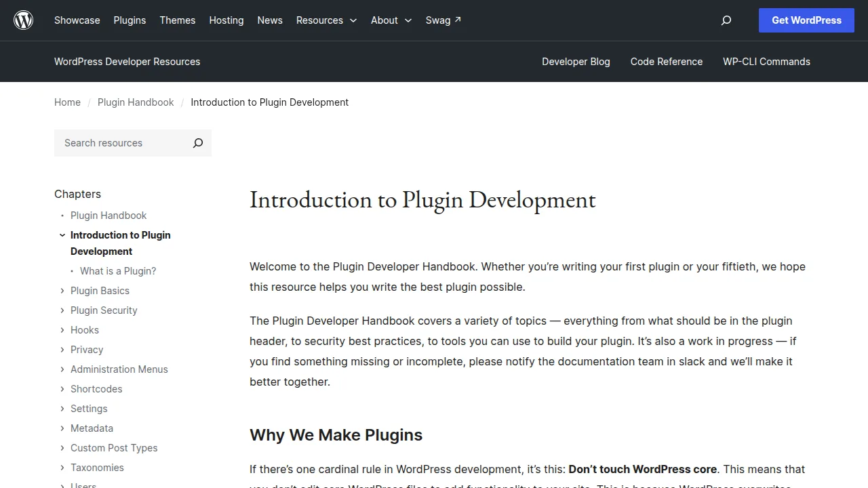This screenshot has width=868, height=488.
Task: Click the Why We Make Plugins heading
Action: point(336,435)
